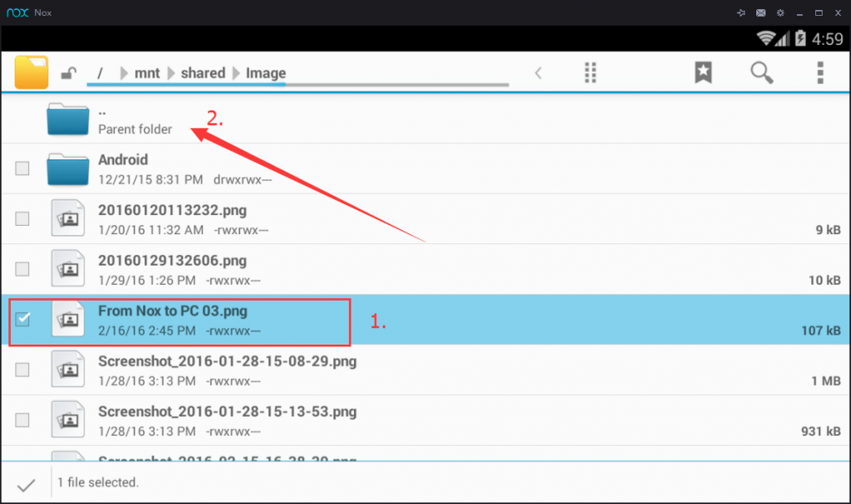Click the 1 file selected status text
The image size is (851, 504).
[98, 482]
